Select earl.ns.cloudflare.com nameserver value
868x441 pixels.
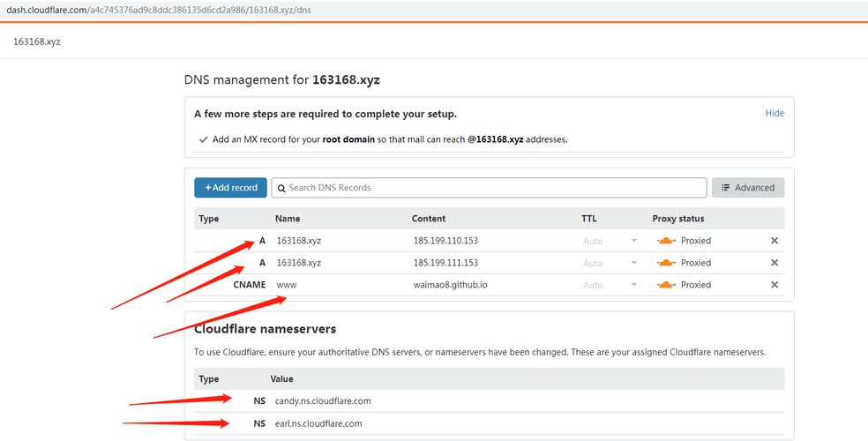point(318,423)
